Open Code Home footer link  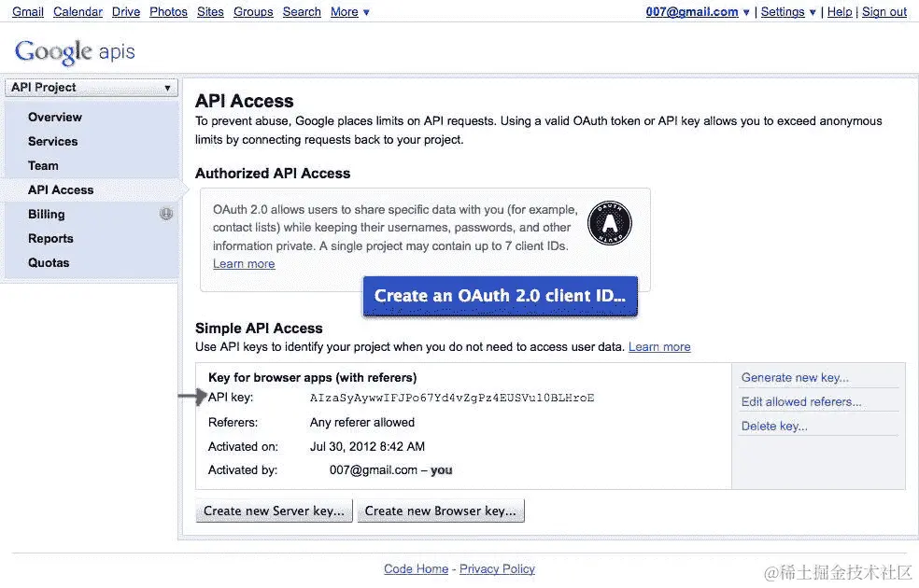(x=417, y=568)
